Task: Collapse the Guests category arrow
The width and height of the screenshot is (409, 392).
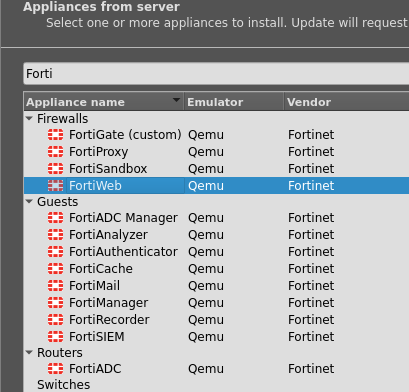Action: (x=29, y=201)
